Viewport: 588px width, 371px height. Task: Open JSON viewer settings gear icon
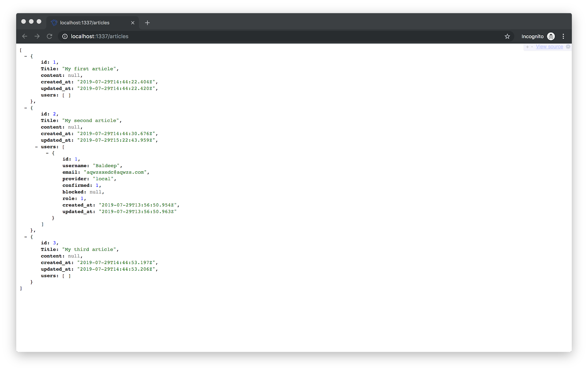[x=568, y=47]
